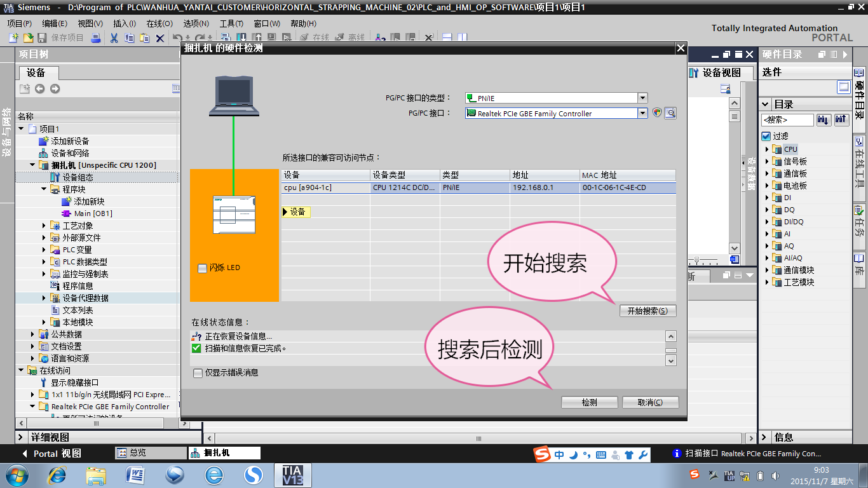Expand the CPU catalog folder
This screenshot has width=868, height=488.
click(767, 149)
